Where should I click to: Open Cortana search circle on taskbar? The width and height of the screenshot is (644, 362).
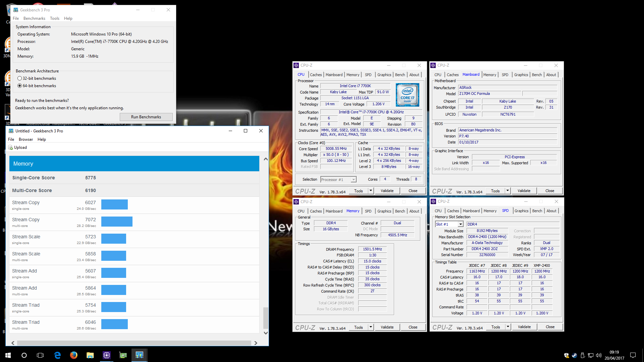coord(24,355)
